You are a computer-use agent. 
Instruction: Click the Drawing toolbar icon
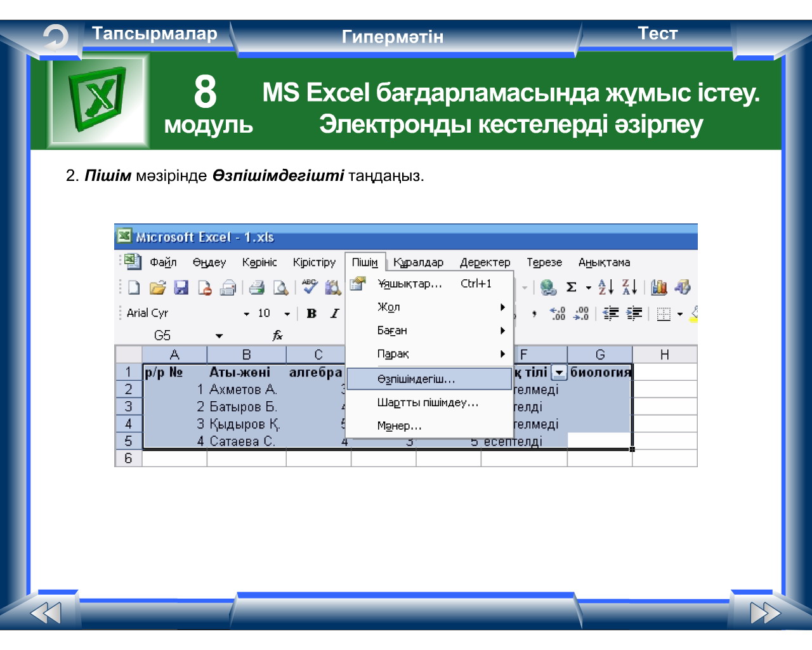(683, 288)
